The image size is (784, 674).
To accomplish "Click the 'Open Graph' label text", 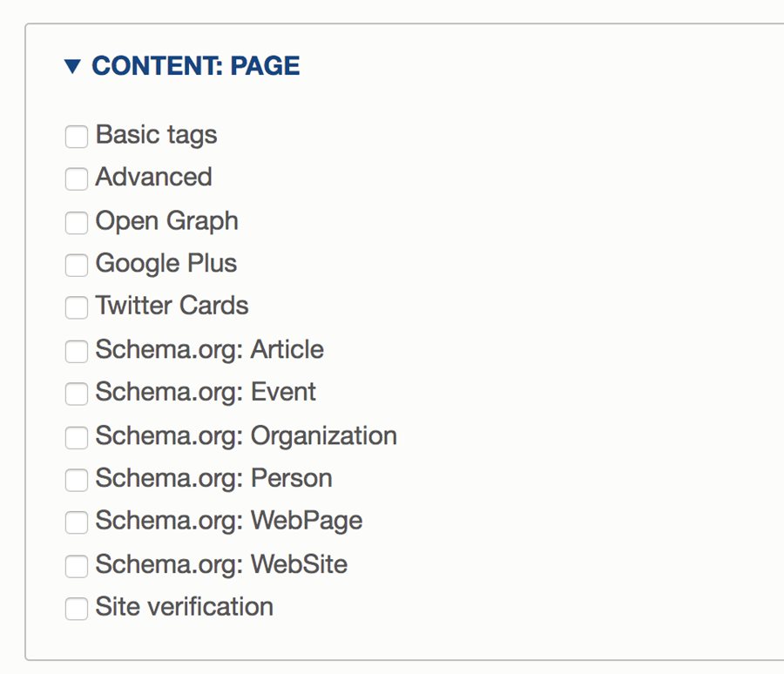I will coord(166,221).
